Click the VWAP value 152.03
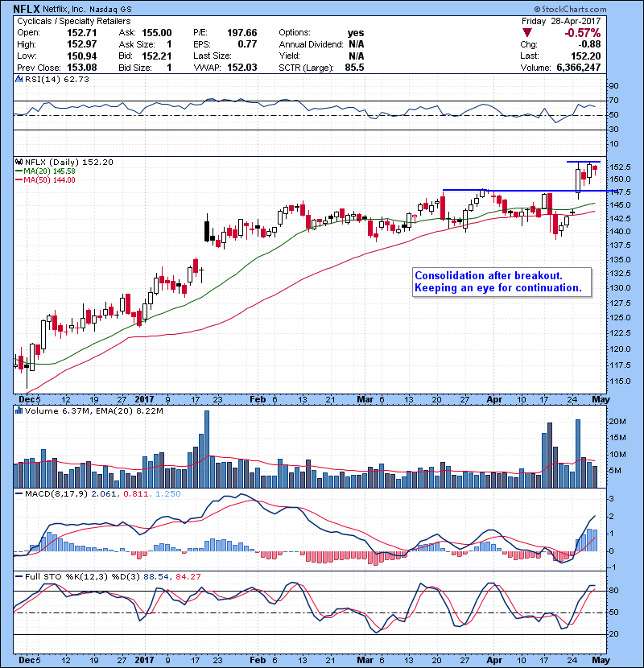The image size is (644, 668). coord(242,68)
